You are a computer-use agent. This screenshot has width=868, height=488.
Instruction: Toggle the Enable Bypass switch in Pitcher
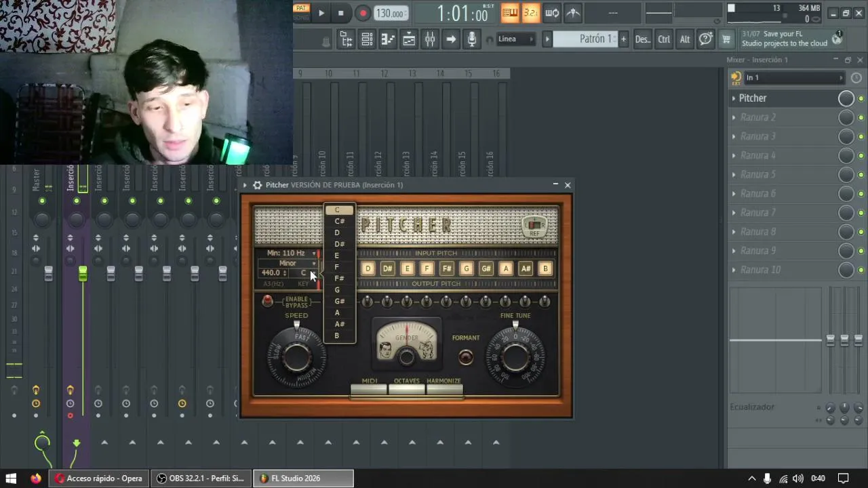coord(268,300)
